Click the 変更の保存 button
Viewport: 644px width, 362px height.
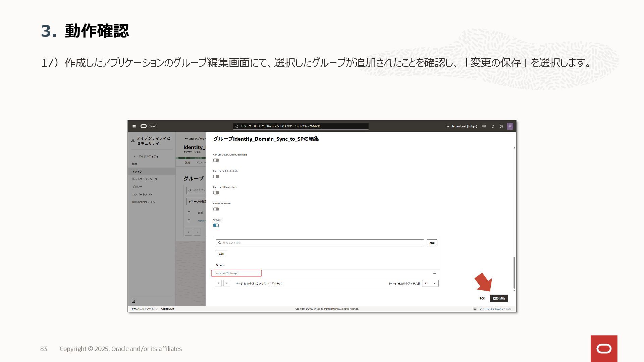(499, 298)
